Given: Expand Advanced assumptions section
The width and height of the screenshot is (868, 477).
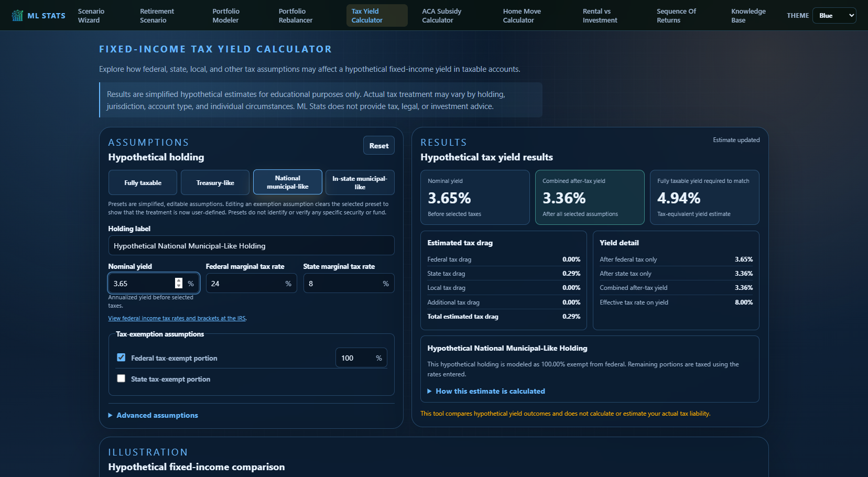Looking at the screenshot, I should 153,415.
